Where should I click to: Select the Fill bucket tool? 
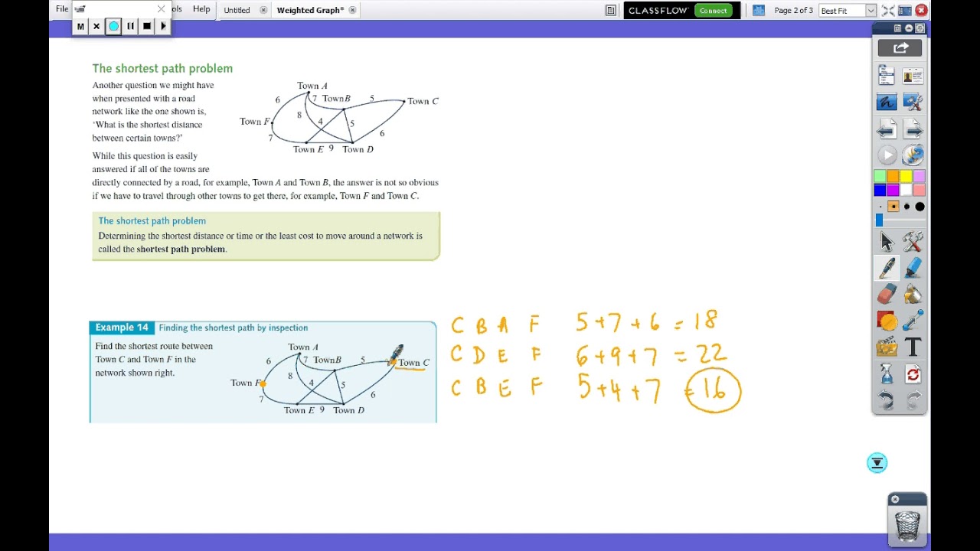click(x=913, y=294)
